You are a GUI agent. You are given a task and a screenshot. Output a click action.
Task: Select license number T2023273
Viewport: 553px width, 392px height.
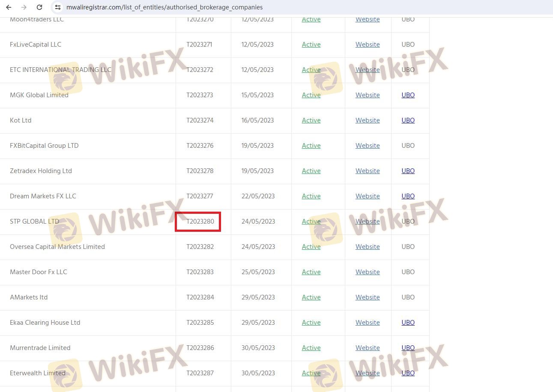(200, 95)
